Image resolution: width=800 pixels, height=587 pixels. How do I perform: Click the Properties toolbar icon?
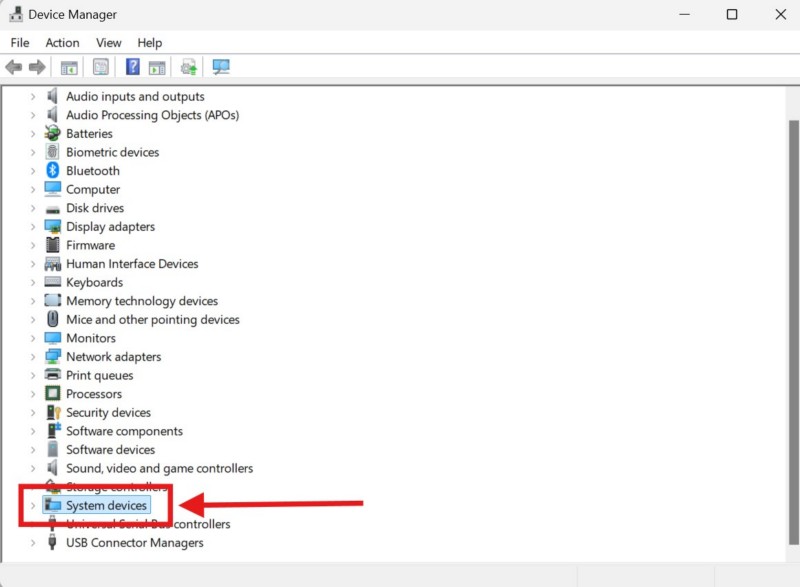point(101,67)
